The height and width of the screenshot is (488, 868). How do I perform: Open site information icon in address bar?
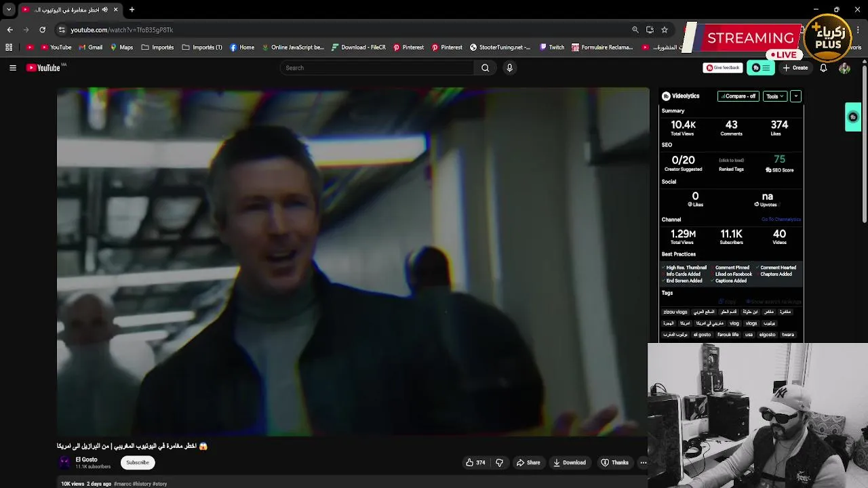tap(62, 30)
